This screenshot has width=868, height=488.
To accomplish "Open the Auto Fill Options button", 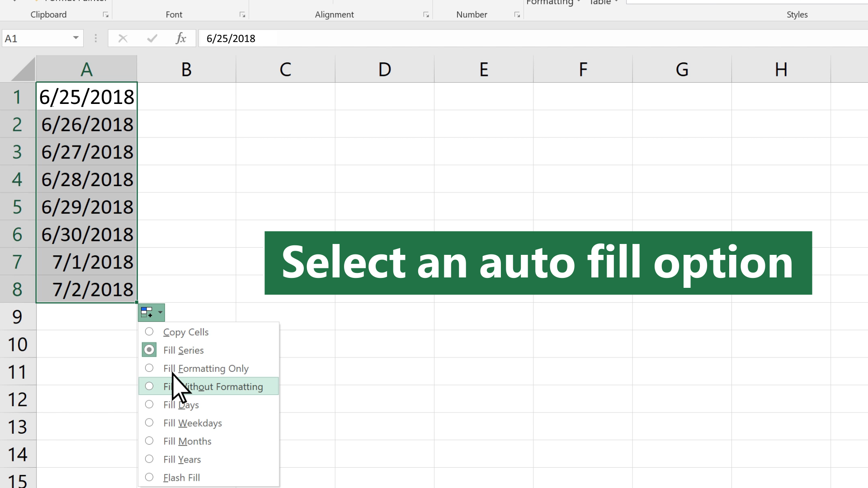I will 151,312.
